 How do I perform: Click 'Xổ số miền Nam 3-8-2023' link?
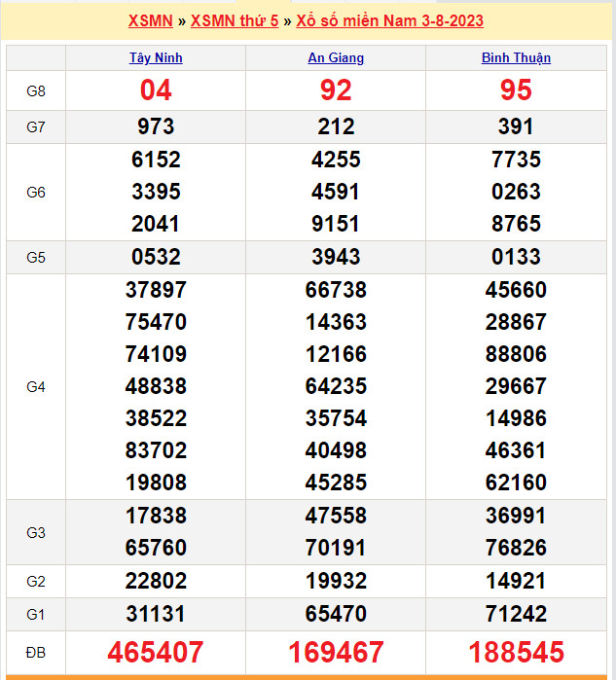tap(389, 20)
